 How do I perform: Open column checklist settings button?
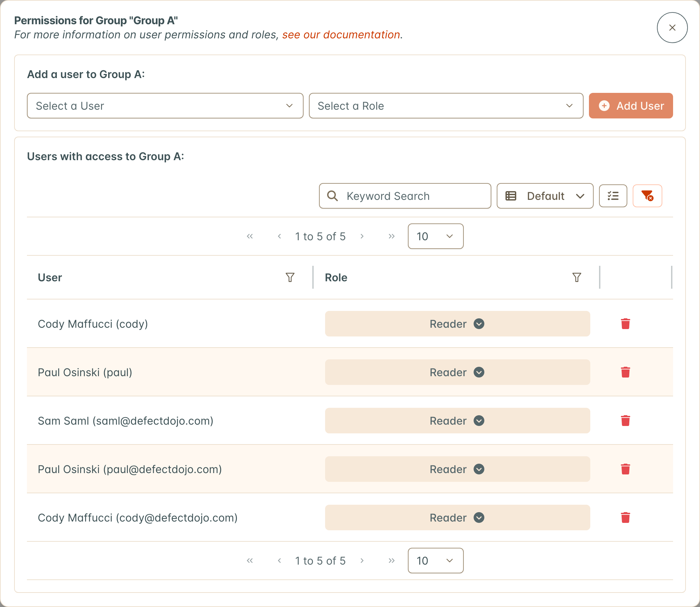(613, 196)
